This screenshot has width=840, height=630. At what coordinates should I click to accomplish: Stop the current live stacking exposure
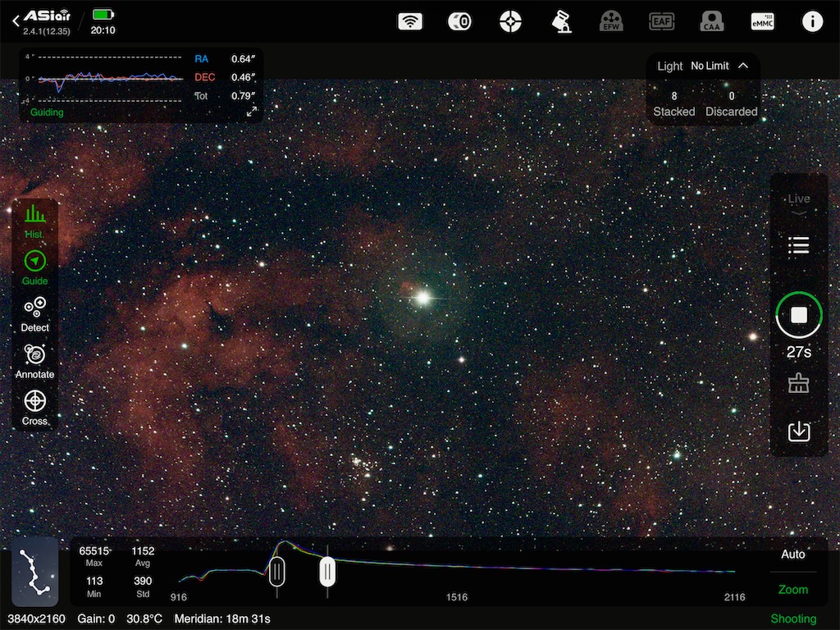click(798, 315)
